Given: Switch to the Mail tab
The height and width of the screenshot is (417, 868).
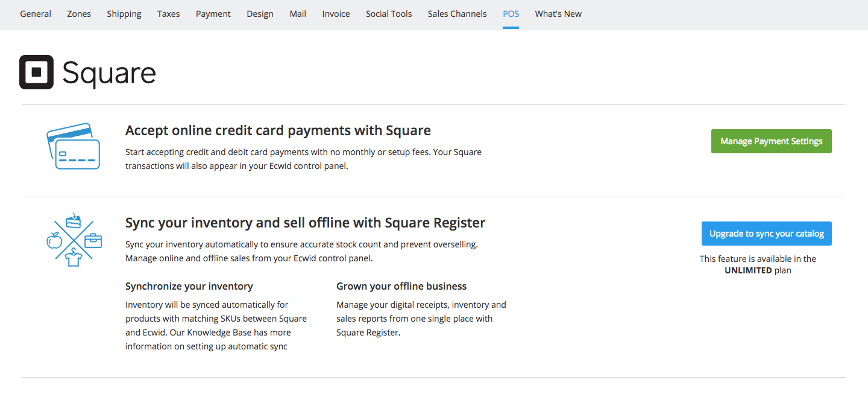Looking at the screenshot, I should (x=298, y=14).
